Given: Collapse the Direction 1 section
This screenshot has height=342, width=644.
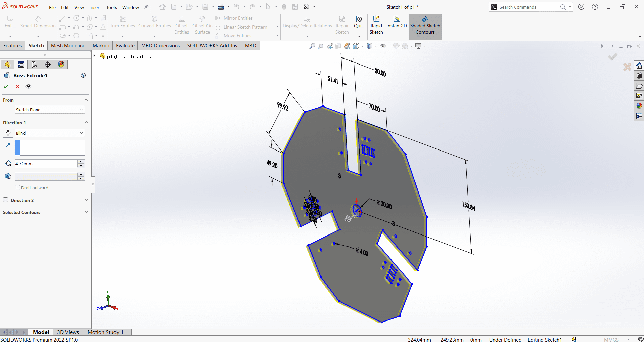Looking at the screenshot, I should click(x=86, y=123).
